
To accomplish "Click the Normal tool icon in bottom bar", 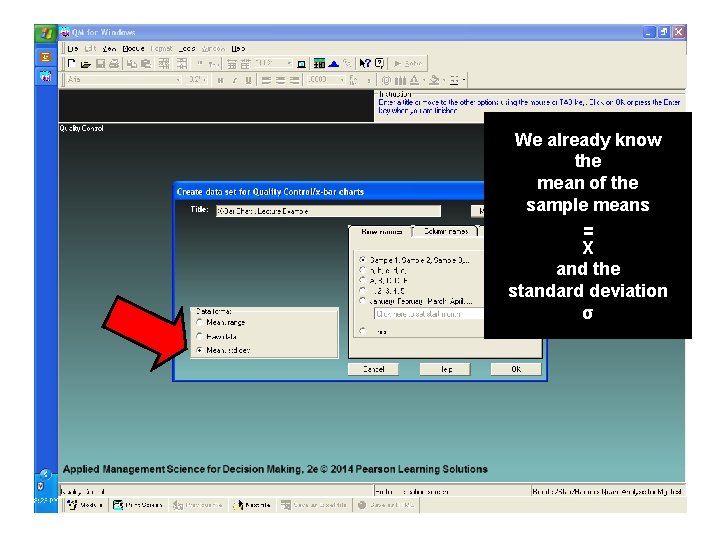I will (252, 505).
